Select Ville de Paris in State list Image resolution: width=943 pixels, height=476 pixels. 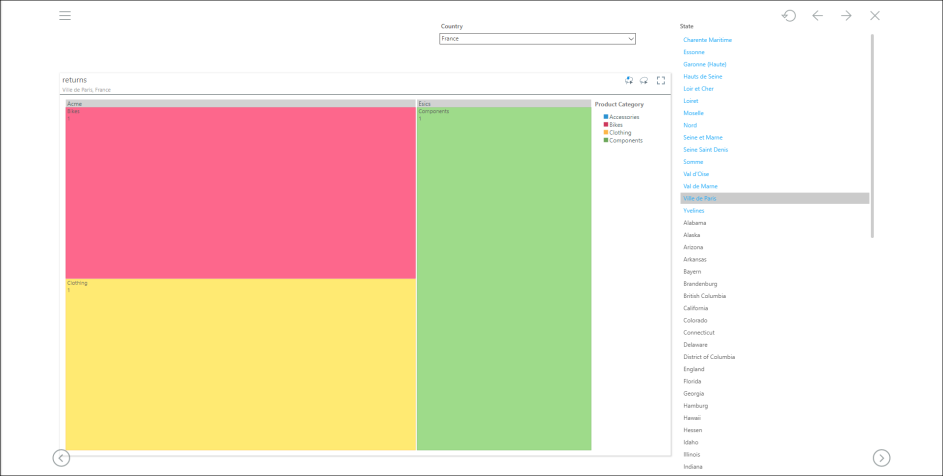click(700, 199)
